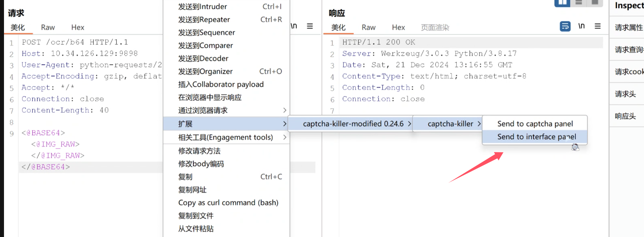Click the '<@IMG_RAW>' opening tag
This screenshot has width=644, height=237.
click(x=55, y=144)
